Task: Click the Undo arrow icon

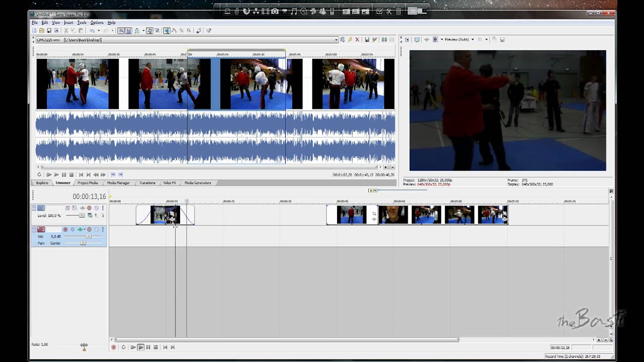Action: (x=92, y=31)
